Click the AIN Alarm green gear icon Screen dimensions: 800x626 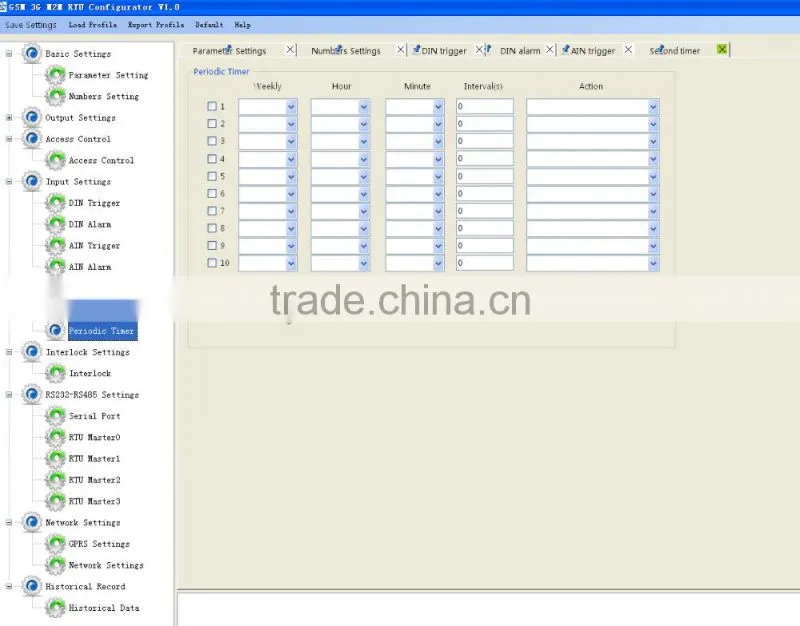55,266
